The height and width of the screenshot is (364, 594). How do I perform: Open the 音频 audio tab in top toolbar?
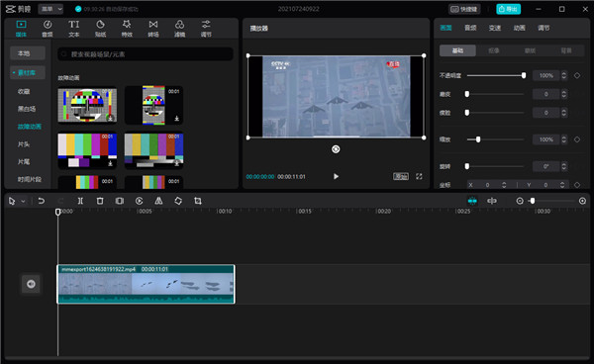tap(48, 29)
